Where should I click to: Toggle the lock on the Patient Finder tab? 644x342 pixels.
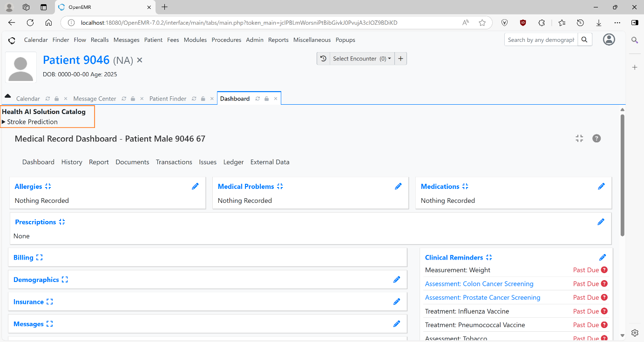[x=203, y=98]
